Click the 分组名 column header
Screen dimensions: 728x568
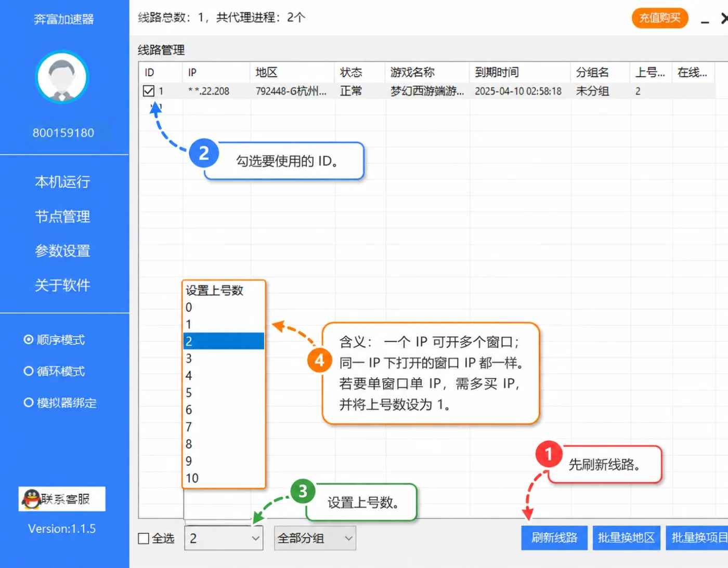click(600, 72)
